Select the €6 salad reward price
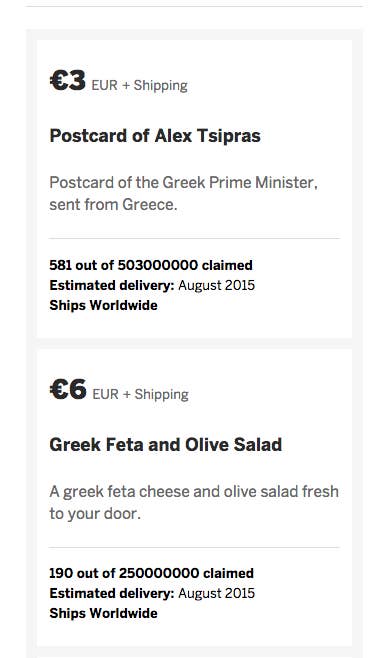385x658 pixels. [x=68, y=390]
